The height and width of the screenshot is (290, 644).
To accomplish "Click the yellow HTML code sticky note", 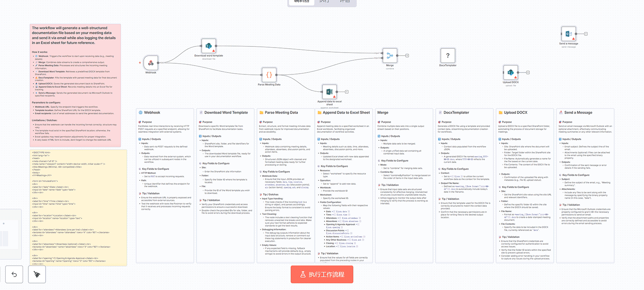I will point(79,208).
